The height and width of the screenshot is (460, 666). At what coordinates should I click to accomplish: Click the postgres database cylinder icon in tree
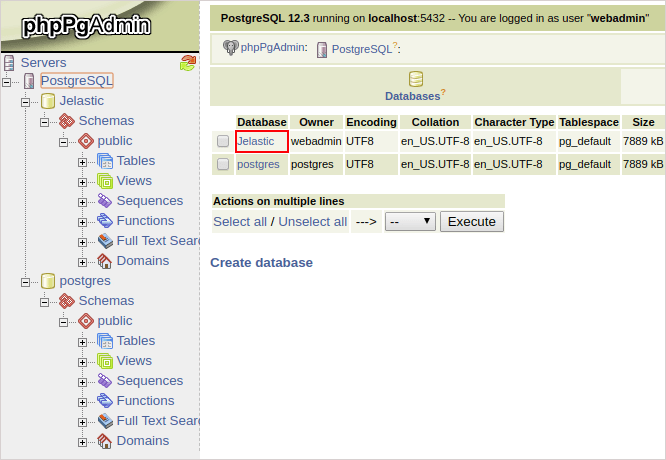tap(48, 281)
